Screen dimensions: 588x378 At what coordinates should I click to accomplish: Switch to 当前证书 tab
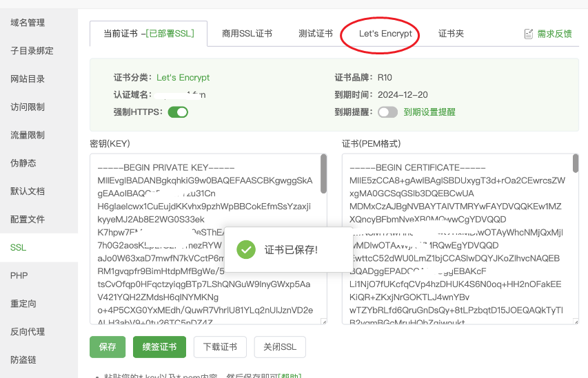pyautogui.click(x=148, y=34)
